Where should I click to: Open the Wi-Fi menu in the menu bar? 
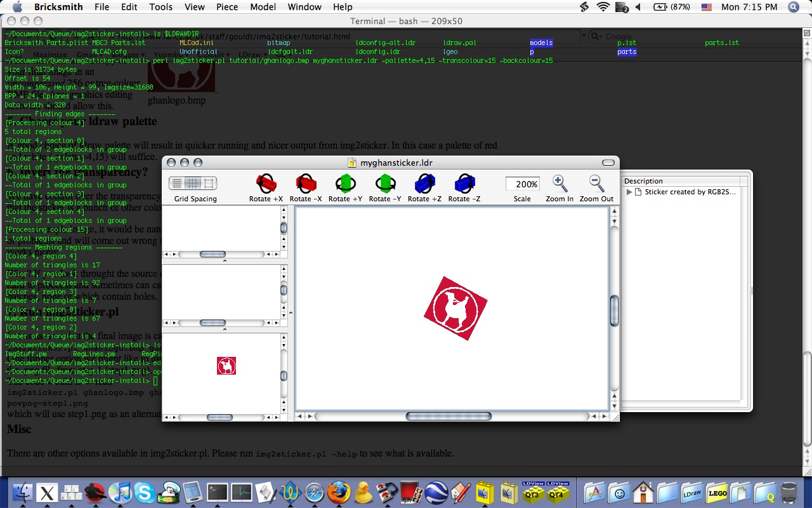[x=601, y=7]
